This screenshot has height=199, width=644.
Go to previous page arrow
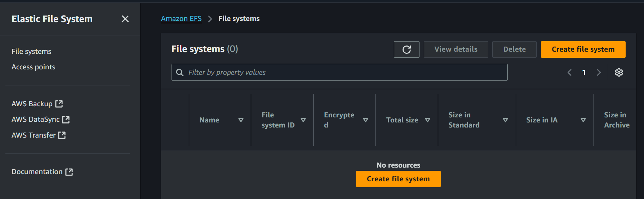tap(569, 72)
